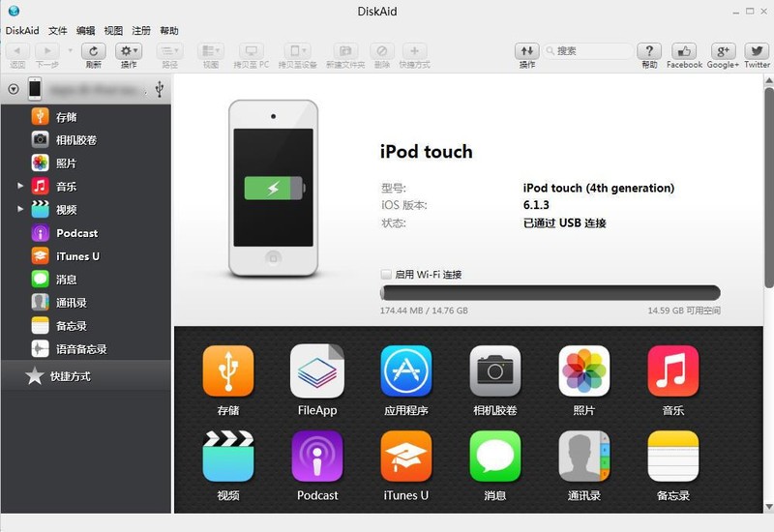
Task: Click the 新建文件夹 new folder icon
Action: (345, 51)
